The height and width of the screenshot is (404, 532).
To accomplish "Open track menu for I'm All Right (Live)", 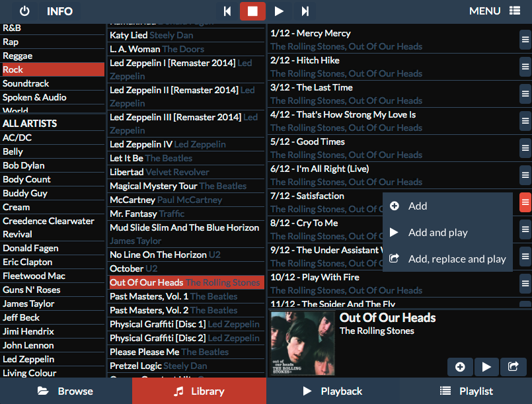I will coord(525,175).
